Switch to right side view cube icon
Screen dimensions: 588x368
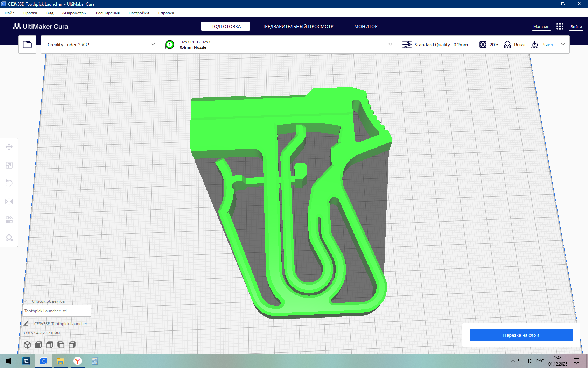click(72, 345)
